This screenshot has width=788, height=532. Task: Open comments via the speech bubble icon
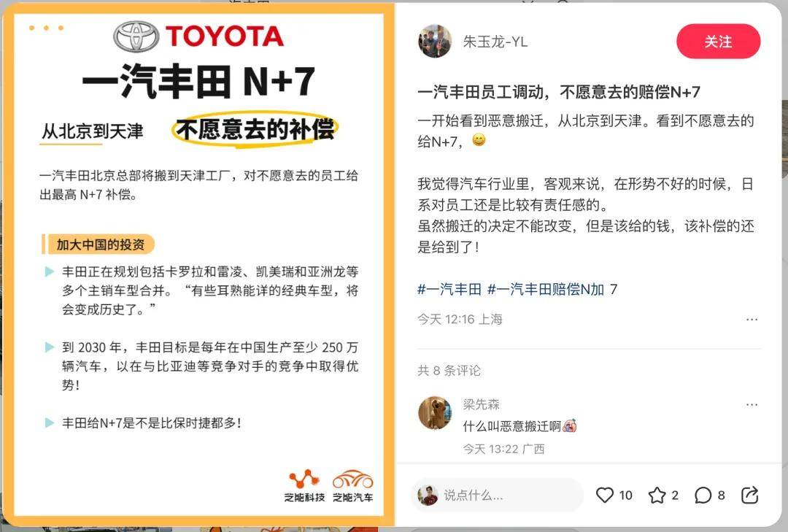703,496
